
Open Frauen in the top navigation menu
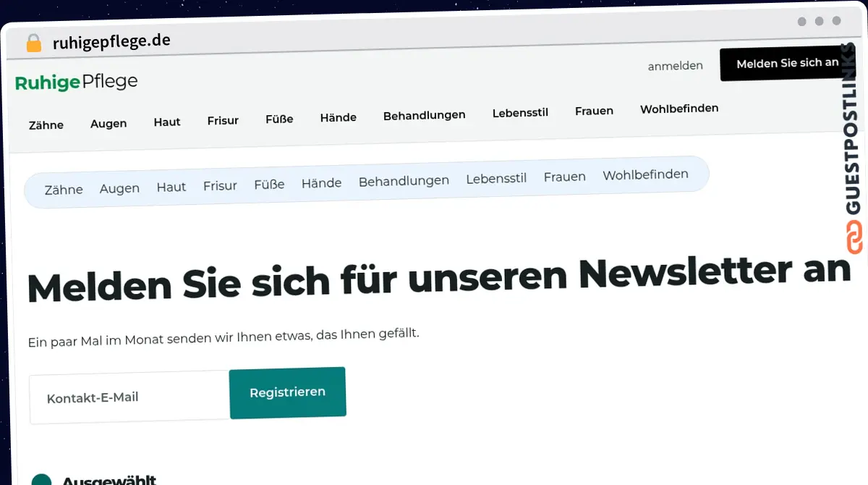[594, 111]
